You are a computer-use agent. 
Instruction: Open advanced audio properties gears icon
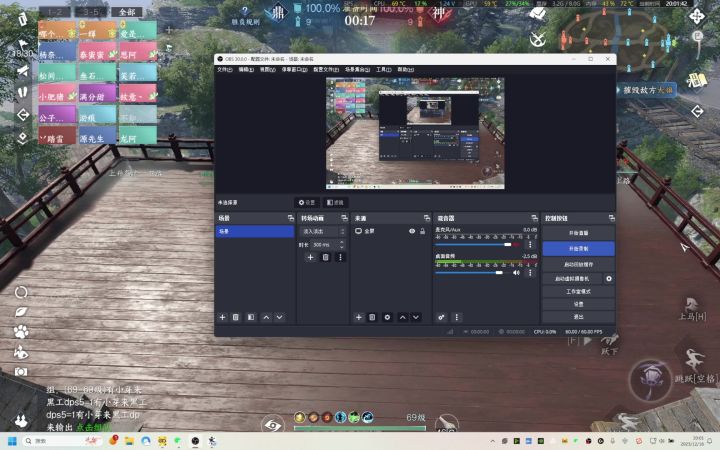(441, 317)
